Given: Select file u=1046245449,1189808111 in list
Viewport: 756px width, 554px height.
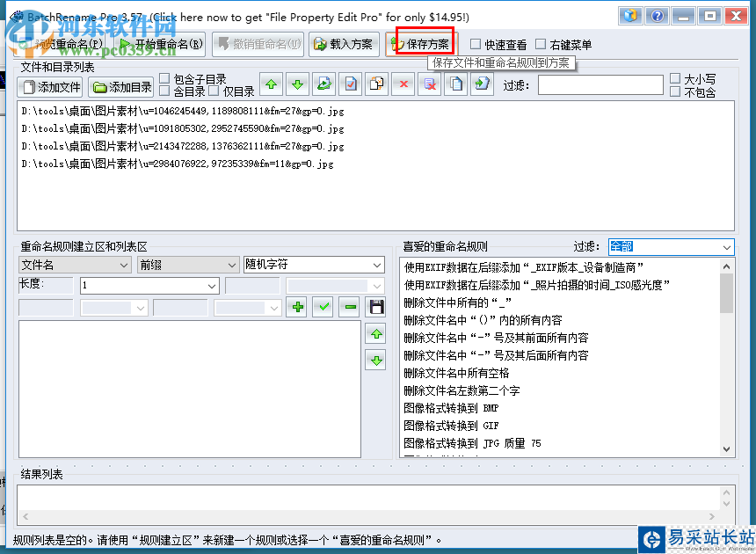Looking at the screenshot, I should 183,112.
